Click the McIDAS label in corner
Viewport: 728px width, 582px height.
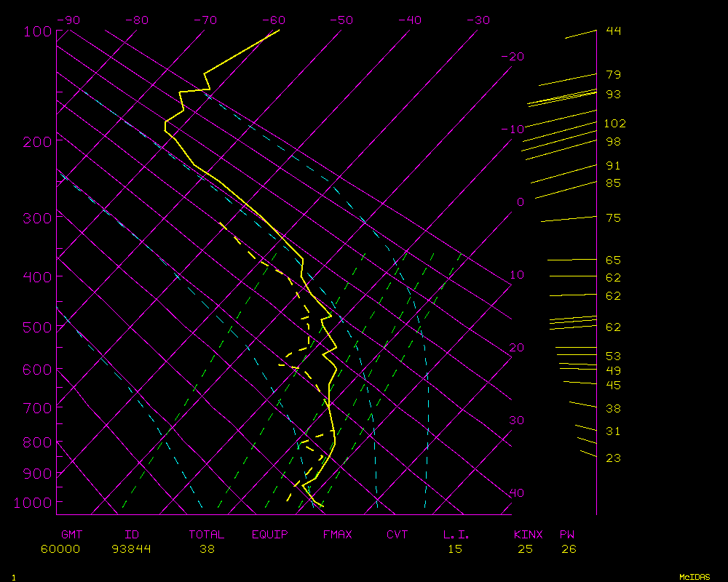(x=695, y=577)
